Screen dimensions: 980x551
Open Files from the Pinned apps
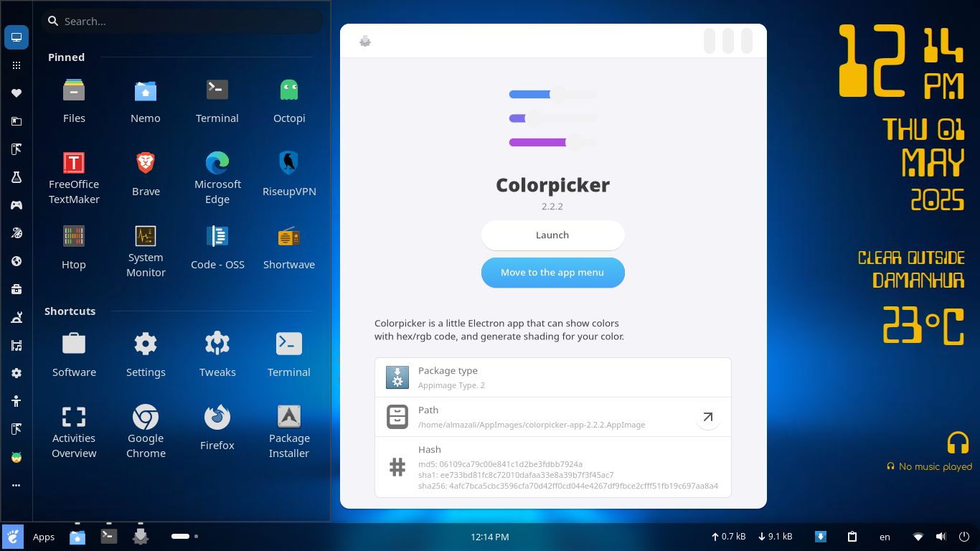click(x=74, y=101)
